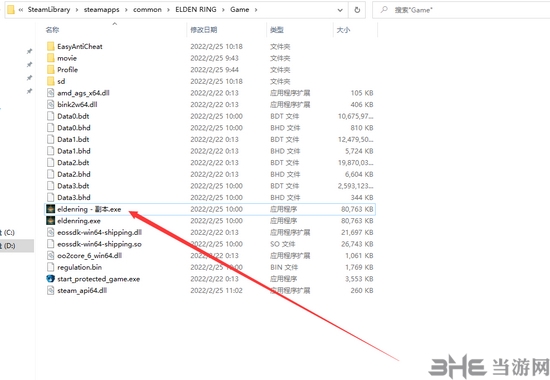This screenshot has width=550, height=380.
Task: Click the Data2.bdt file icon
Action: click(x=51, y=162)
